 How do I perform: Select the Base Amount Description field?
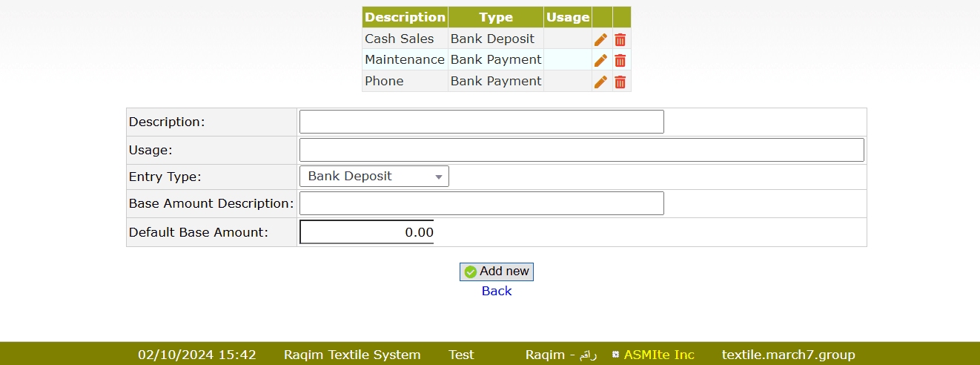[x=481, y=203]
